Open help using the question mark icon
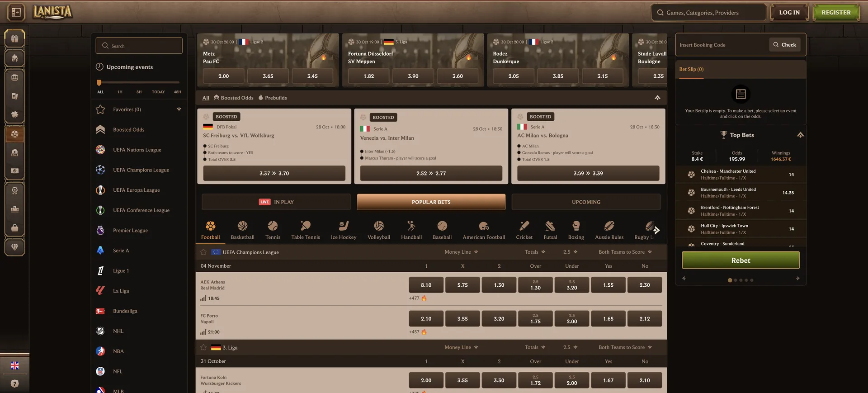Viewport: 868px width, 393px height. coord(14,384)
